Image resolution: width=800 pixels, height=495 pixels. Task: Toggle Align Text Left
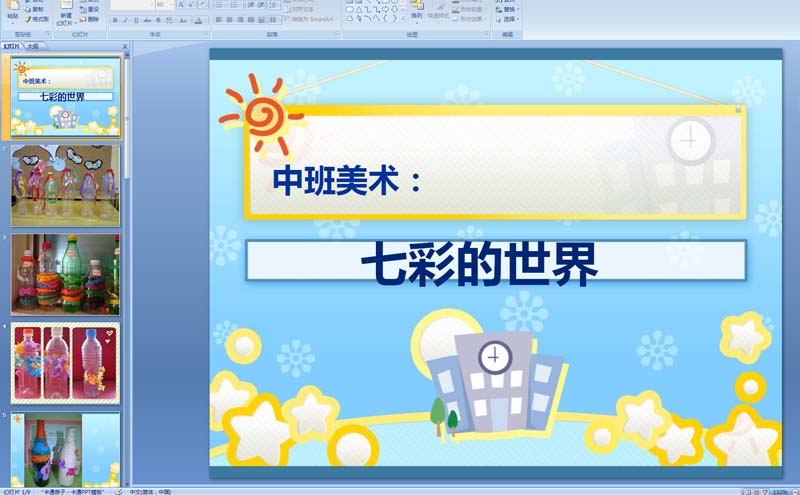(218, 19)
